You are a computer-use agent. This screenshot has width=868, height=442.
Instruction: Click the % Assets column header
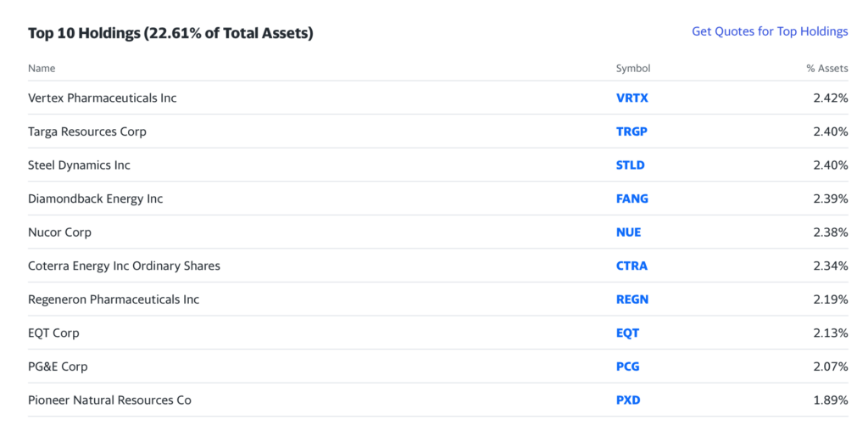coord(827,68)
